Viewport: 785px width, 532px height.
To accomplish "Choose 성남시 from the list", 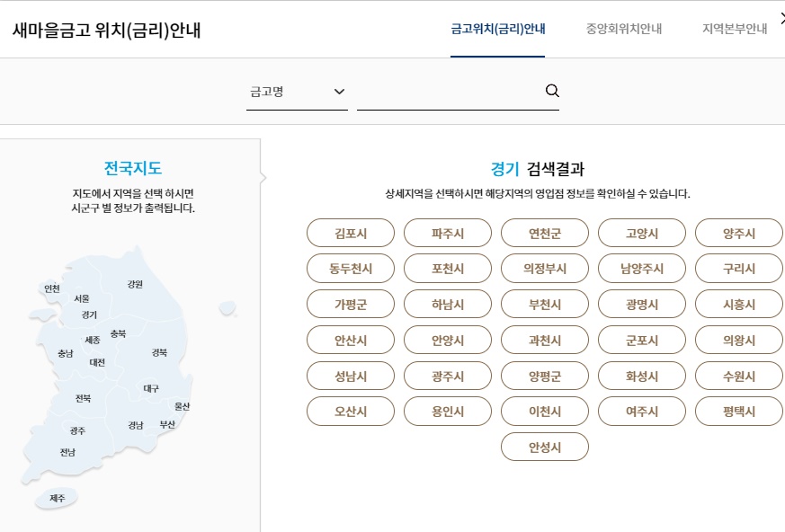I will point(351,376).
